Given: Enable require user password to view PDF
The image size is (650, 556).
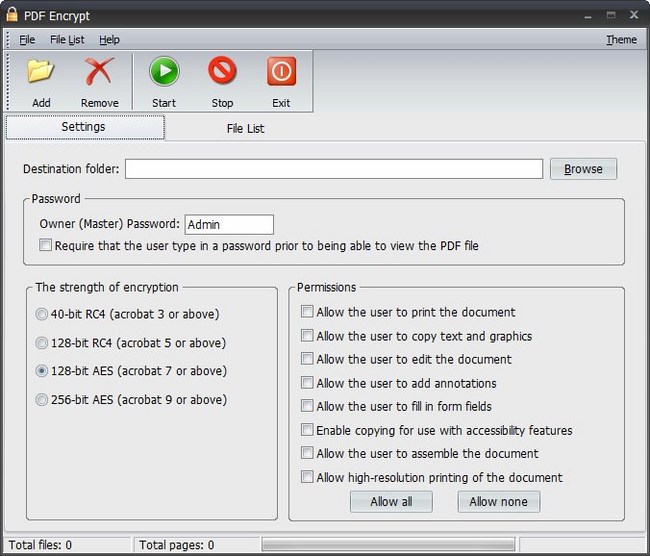Looking at the screenshot, I should point(45,245).
